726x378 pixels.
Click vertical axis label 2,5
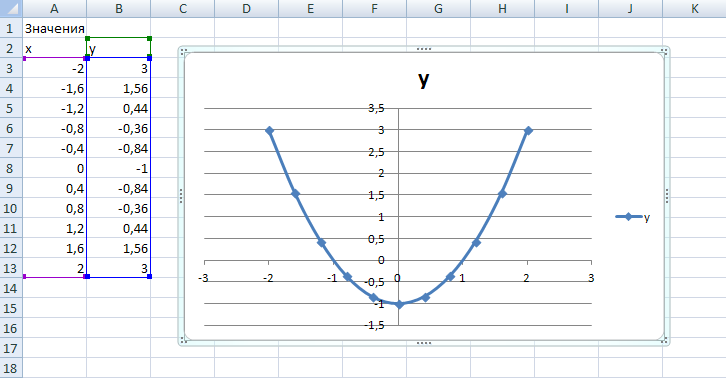point(376,152)
